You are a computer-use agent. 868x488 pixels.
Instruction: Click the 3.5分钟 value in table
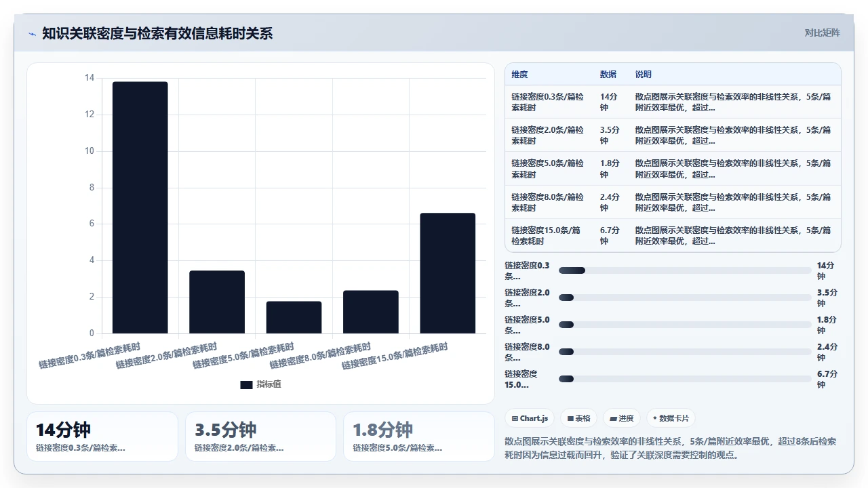coord(610,135)
